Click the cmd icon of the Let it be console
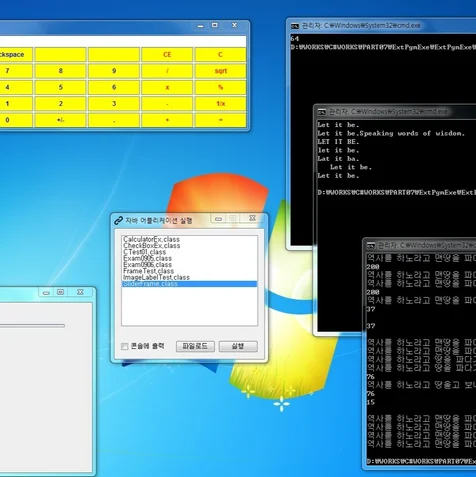Screen dimensions: 476x477 pyautogui.click(x=322, y=112)
